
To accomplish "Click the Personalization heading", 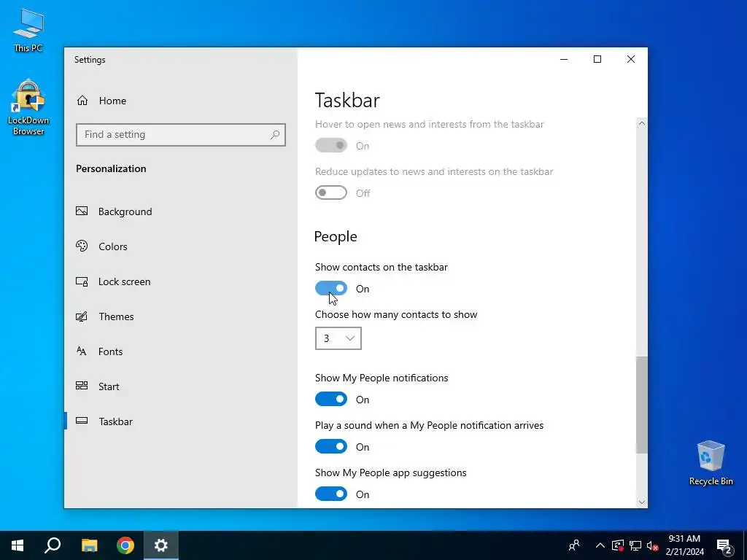I will click(x=111, y=168).
